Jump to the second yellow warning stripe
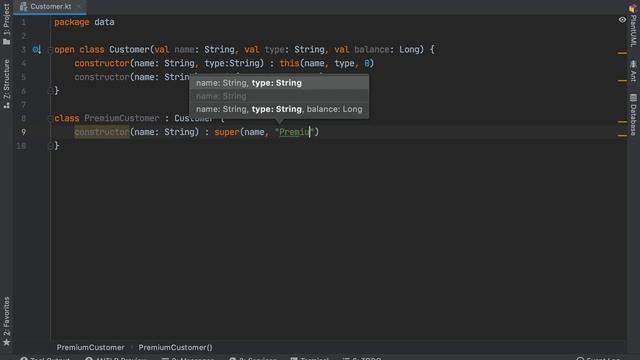 point(622,81)
